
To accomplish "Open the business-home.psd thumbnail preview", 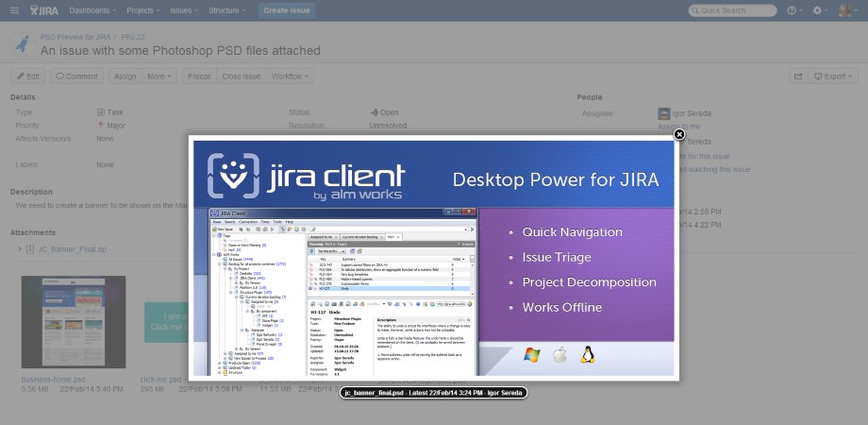I will tap(74, 322).
